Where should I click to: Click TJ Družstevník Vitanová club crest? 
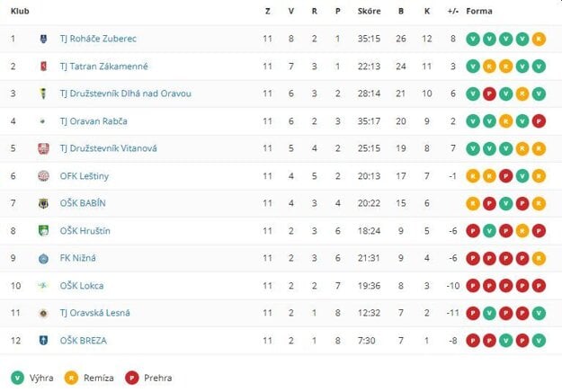click(44, 148)
